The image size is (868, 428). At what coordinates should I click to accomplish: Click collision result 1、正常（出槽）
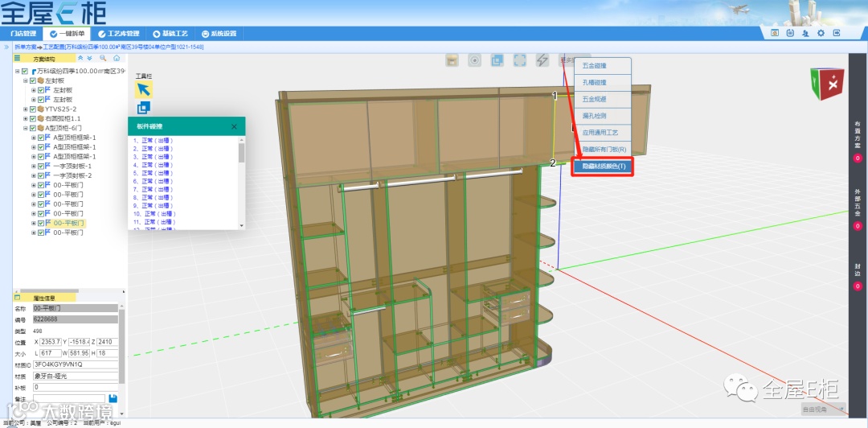pos(154,141)
